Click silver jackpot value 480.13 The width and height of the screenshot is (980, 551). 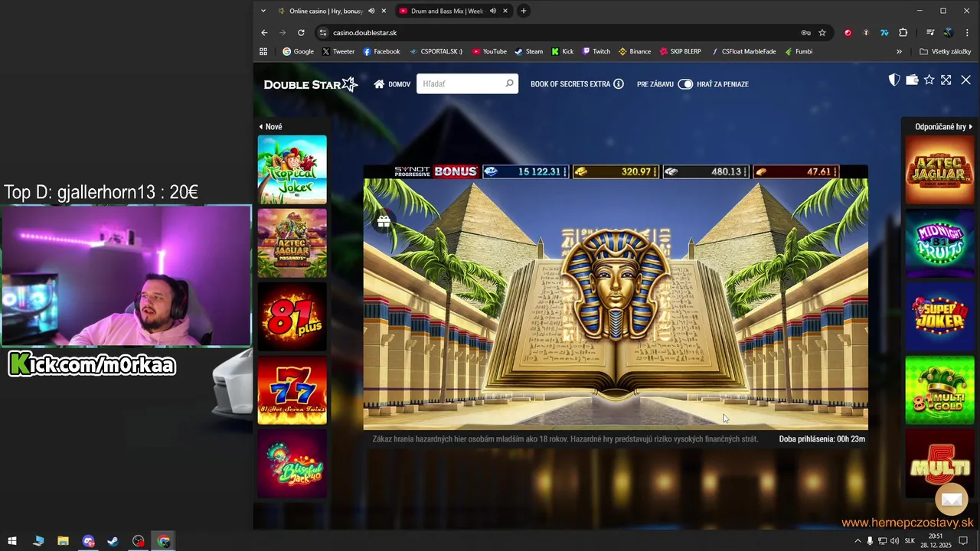click(x=705, y=171)
